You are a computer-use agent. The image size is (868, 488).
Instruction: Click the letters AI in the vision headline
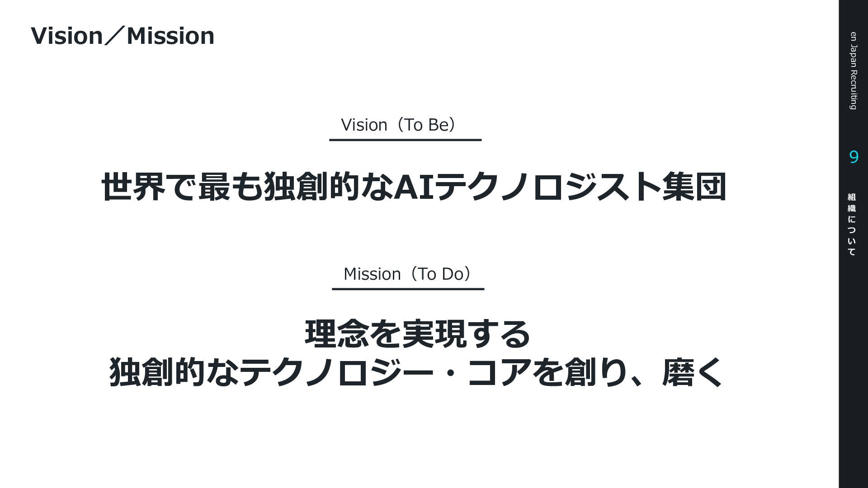tap(414, 187)
